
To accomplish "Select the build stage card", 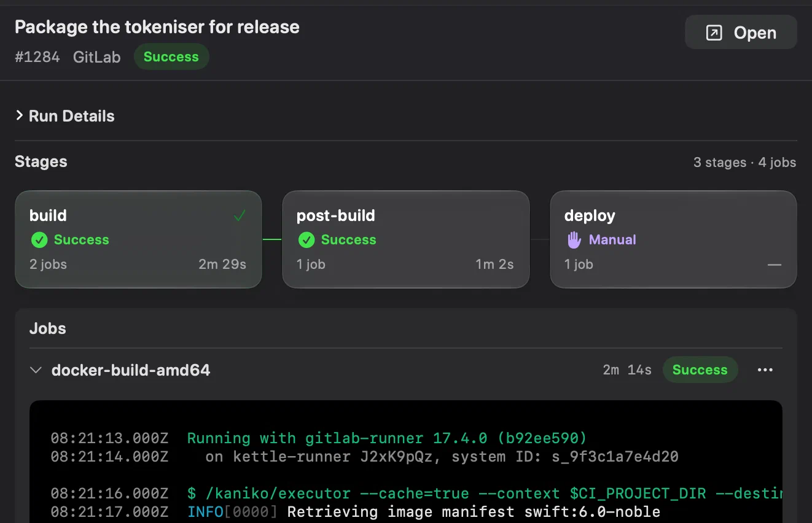I will click(138, 239).
